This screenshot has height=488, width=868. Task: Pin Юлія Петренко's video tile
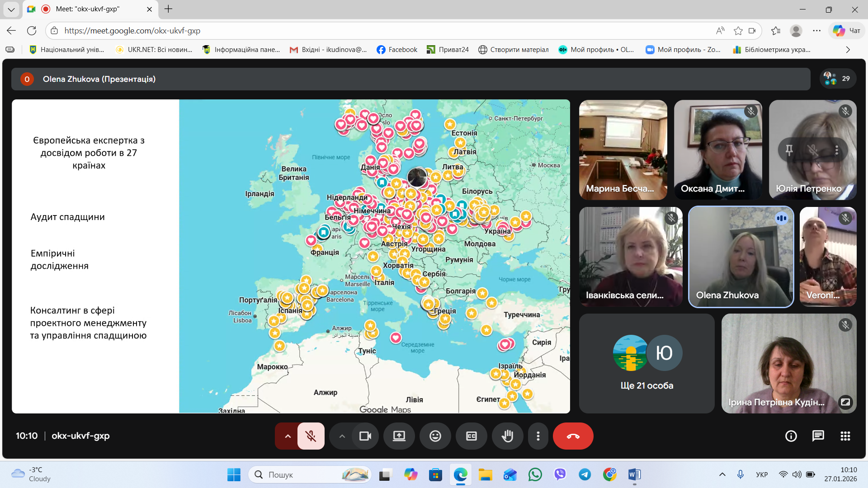point(789,150)
